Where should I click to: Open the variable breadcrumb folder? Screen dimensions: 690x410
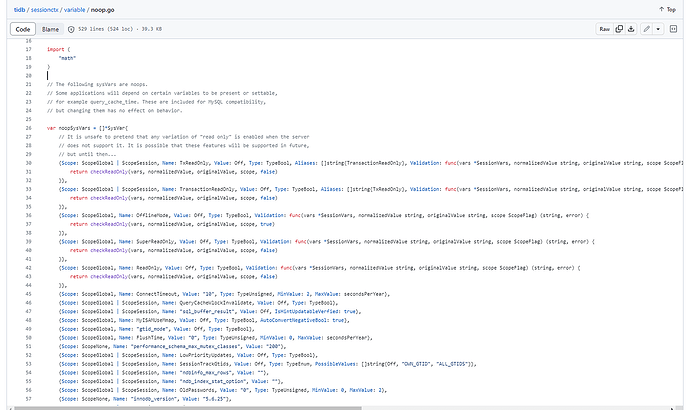[74, 10]
